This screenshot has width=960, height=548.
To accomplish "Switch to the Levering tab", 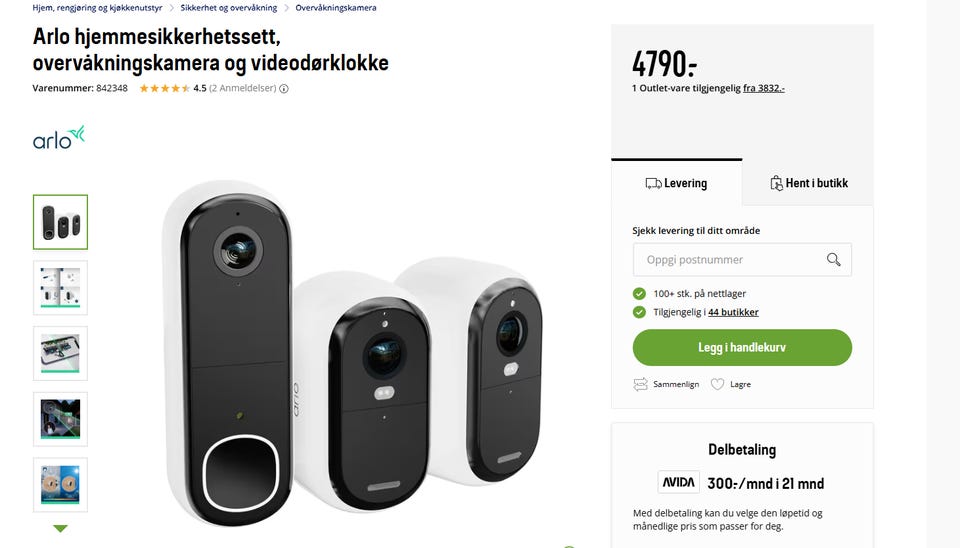I will tap(677, 183).
